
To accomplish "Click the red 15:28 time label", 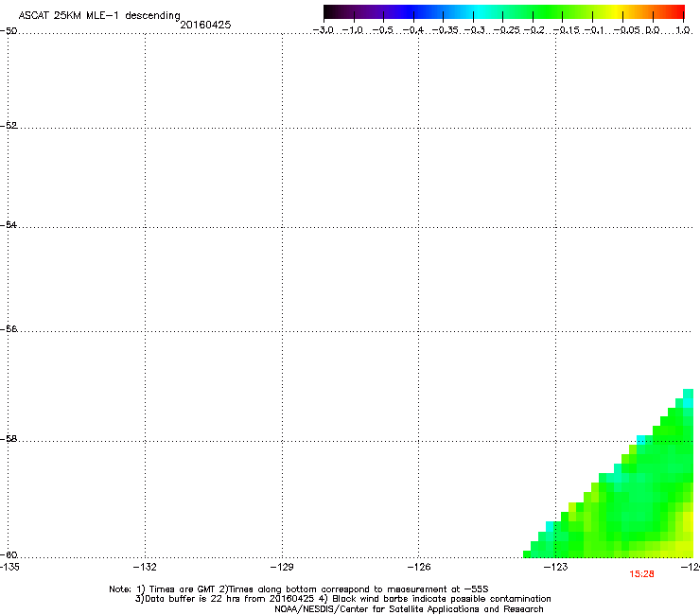I will click(x=641, y=574).
